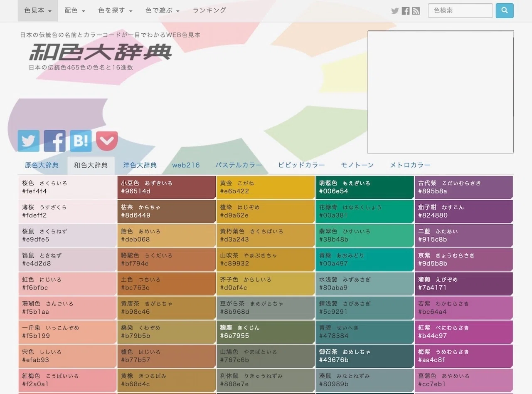Expand the 色で遊ぶ dropdown menu
This screenshot has width=532, height=394.
[x=163, y=10]
